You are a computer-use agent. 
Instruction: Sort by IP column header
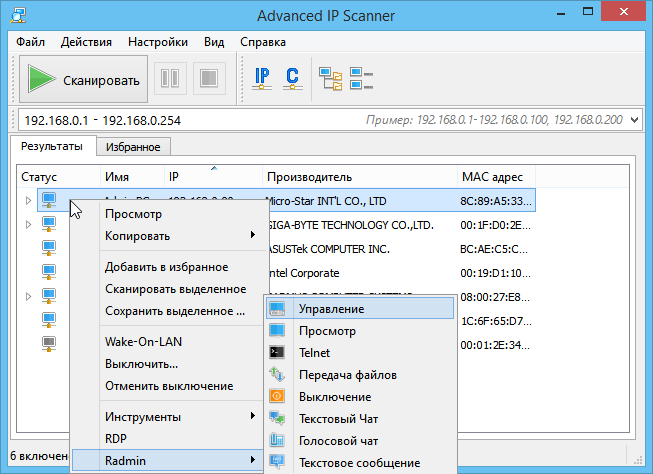pos(213,177)
